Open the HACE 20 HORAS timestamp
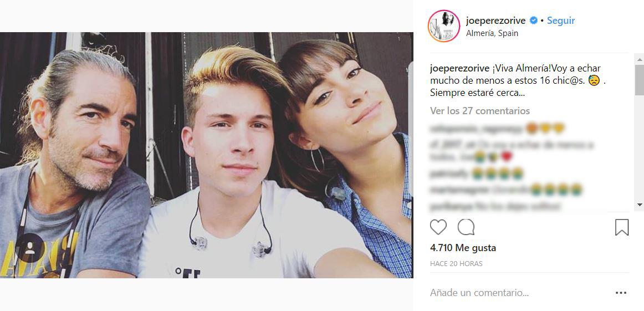644x311 pixels. tap(456, 264)
